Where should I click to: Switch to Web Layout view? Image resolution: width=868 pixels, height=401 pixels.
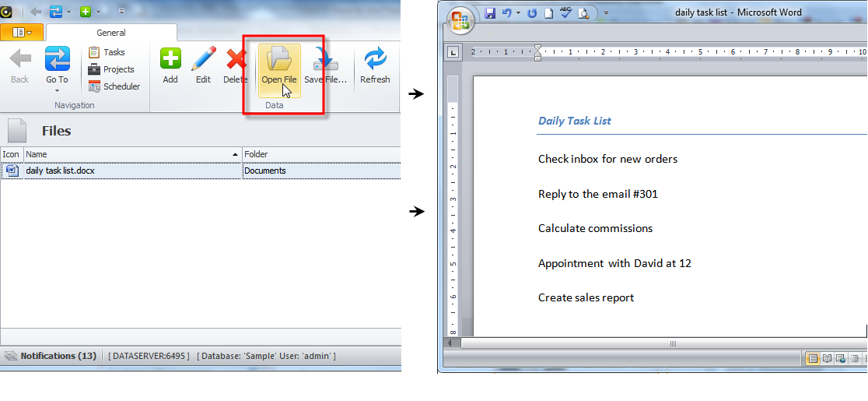click(841, 358)
